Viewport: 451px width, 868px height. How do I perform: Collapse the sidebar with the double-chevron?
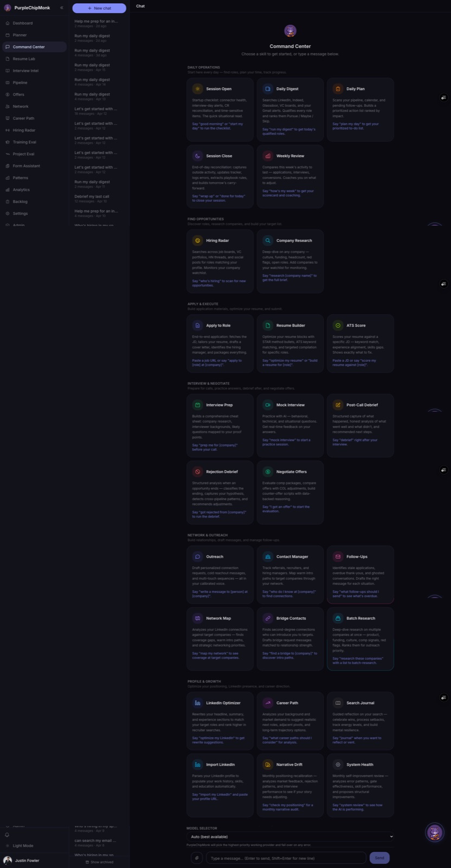[x=62, y=8]
